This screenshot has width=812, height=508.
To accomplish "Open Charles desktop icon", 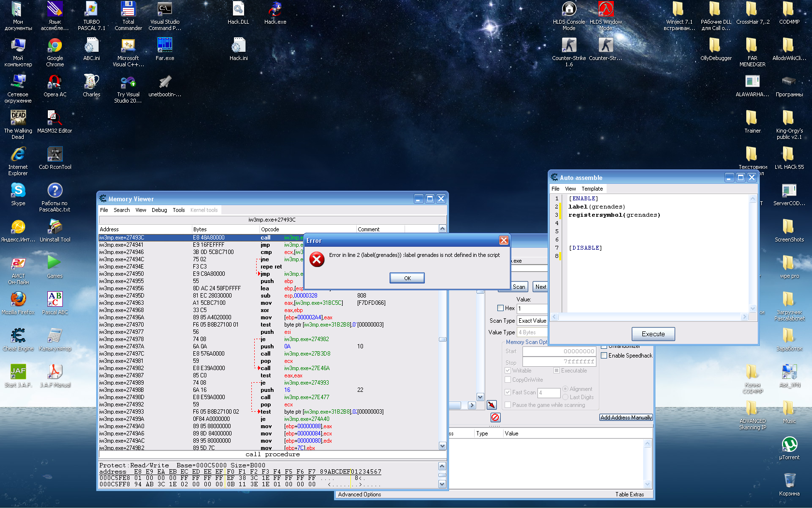I will 91,85.
